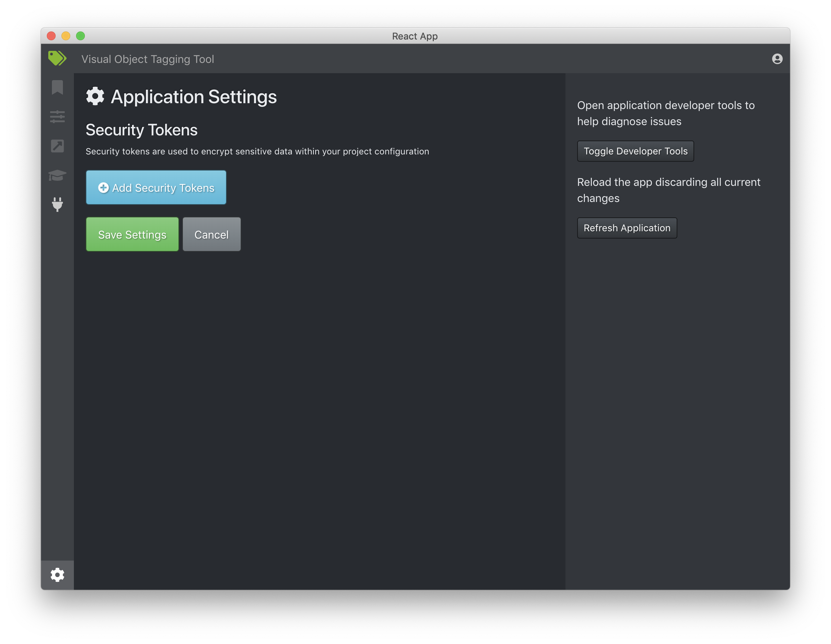Open the Tags Editor bookmark icon
The image size is (831, 644).
[57, 87]
